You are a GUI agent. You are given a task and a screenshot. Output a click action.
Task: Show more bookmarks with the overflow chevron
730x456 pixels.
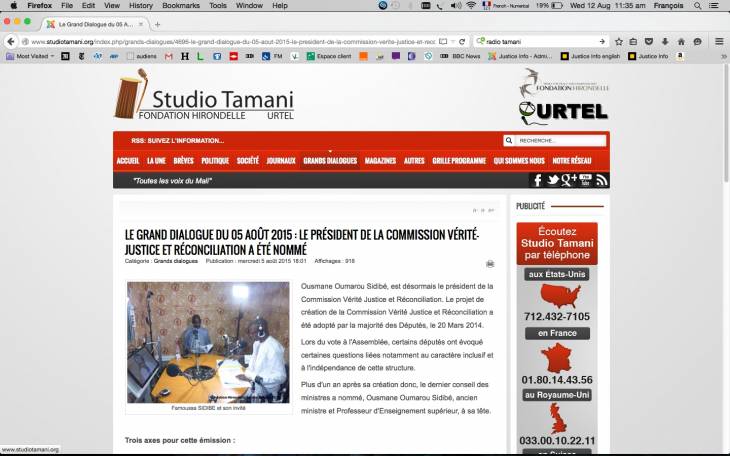(x=723, y=56)
